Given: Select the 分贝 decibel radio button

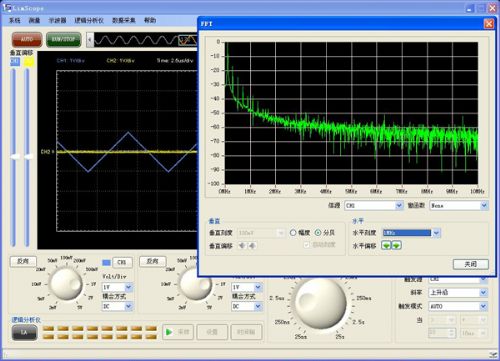Looking at the screenshot, I should 318,233.
